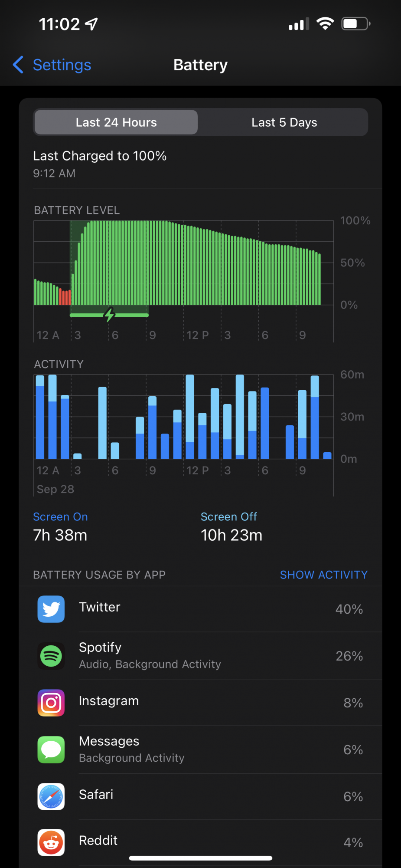This screenshot has width=401, height=868.
Task: Open Spotify 26% usage row
Action: point(200,656)
